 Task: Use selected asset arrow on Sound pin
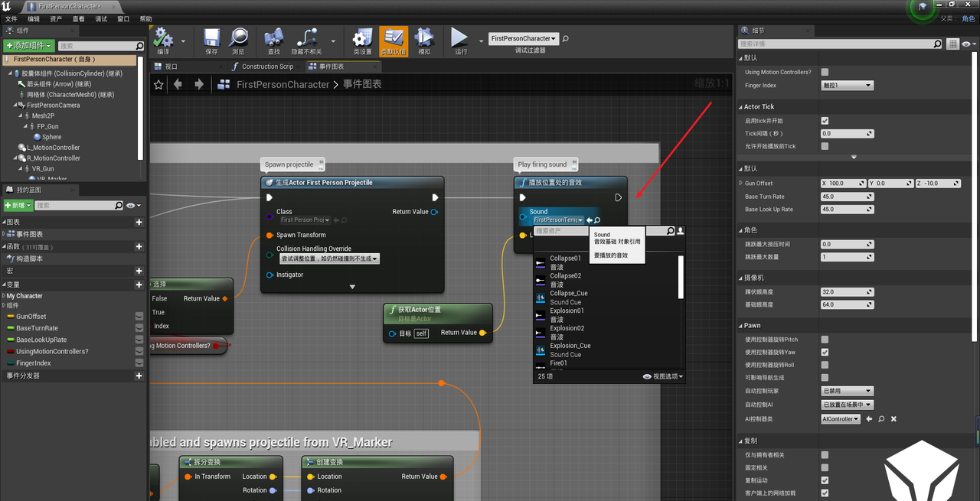pyautogui.click(x=589, y=220)
